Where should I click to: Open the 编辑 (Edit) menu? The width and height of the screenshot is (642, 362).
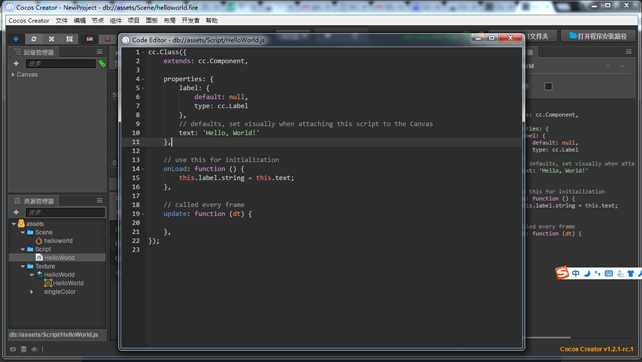click(80, 20)
